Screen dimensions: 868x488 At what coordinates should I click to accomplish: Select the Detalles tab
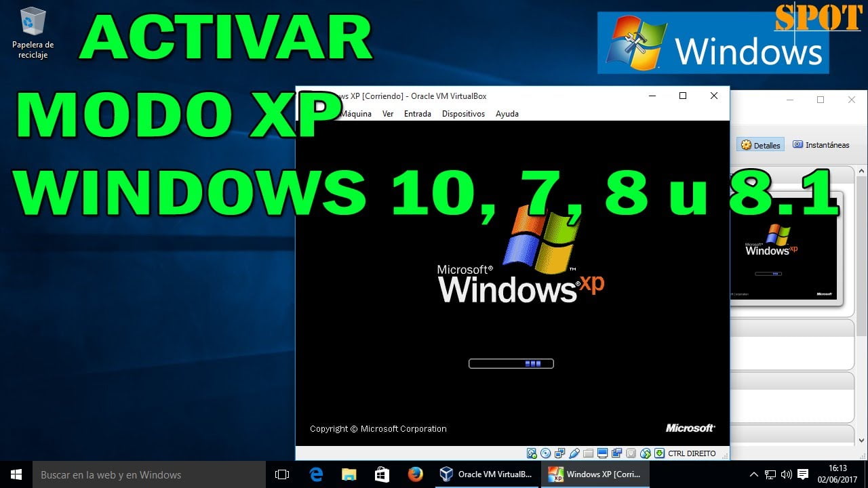tap(759, 144)
